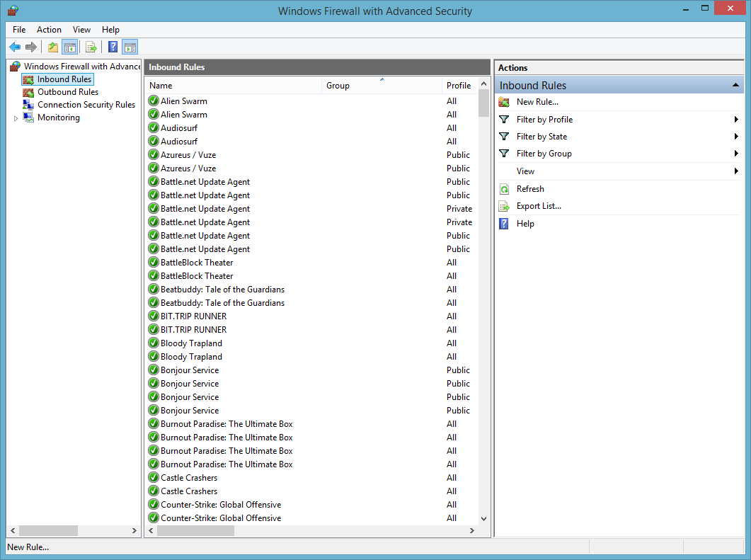
Task: Open the Filter by Group submenu arrow
Action: pyautogui.click(x=736, y=154)
